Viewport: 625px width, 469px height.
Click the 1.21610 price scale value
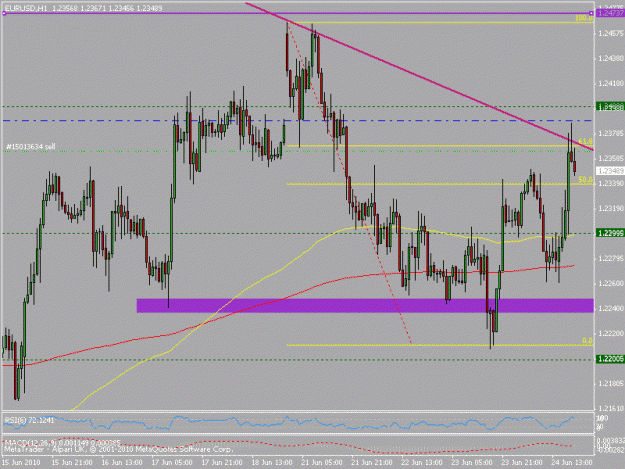click(611, 408)
